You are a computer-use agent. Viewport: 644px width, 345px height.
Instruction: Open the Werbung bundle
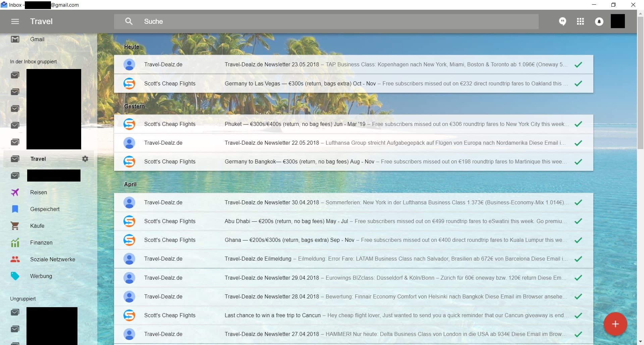point(49,276)
